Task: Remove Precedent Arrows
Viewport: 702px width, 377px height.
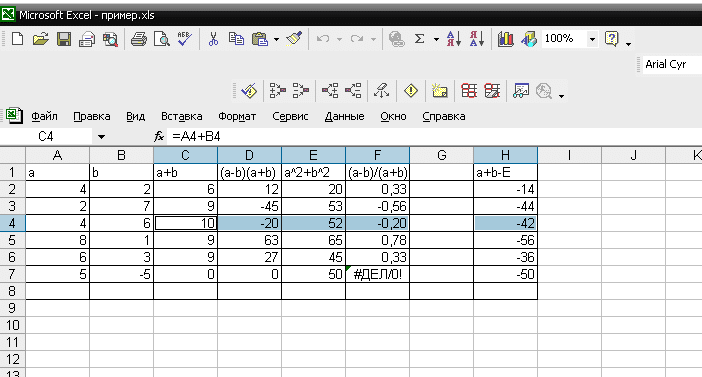Action: pyautogui.click(x=301, y=91)
